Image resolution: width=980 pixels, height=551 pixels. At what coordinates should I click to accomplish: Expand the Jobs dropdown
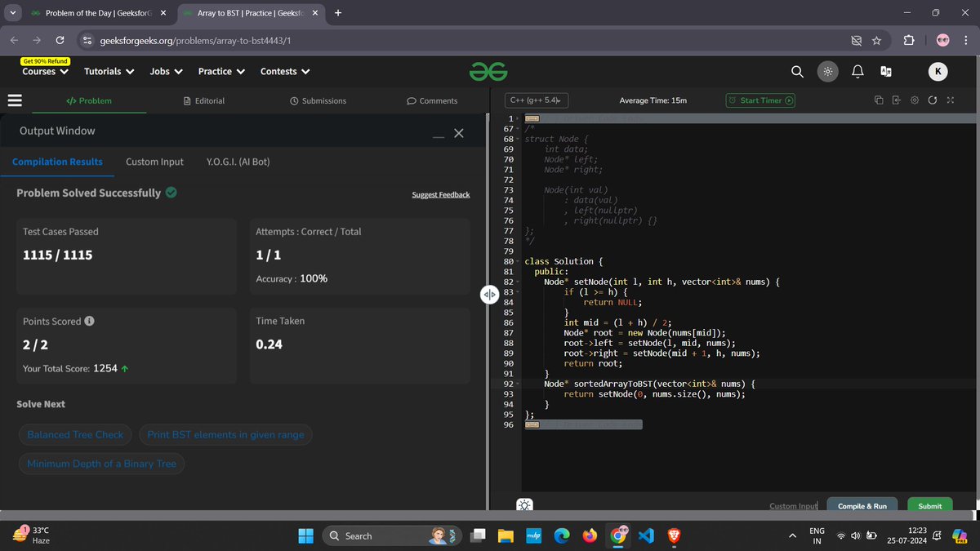166,71
